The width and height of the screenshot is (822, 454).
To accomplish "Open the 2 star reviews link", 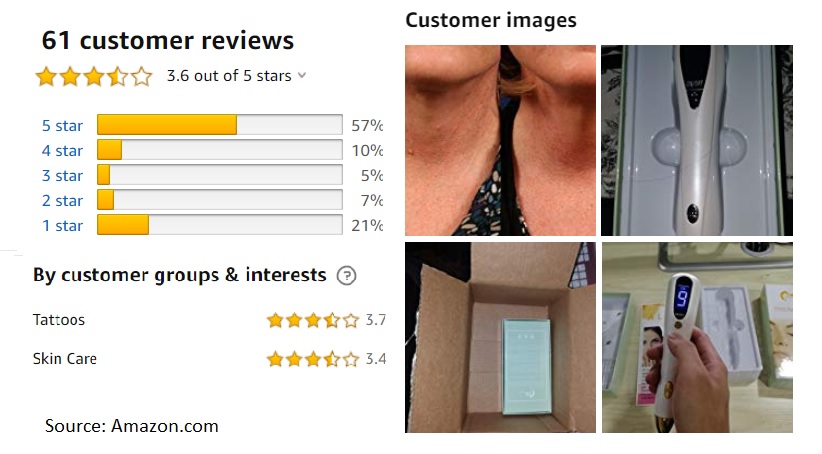I will tap(62, 201).
